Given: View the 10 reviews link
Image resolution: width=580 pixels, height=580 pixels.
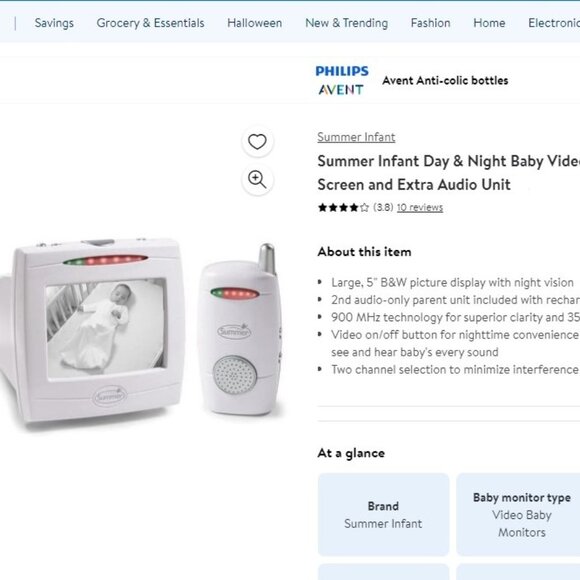Looking at the screenshot, I should [420, 208].
